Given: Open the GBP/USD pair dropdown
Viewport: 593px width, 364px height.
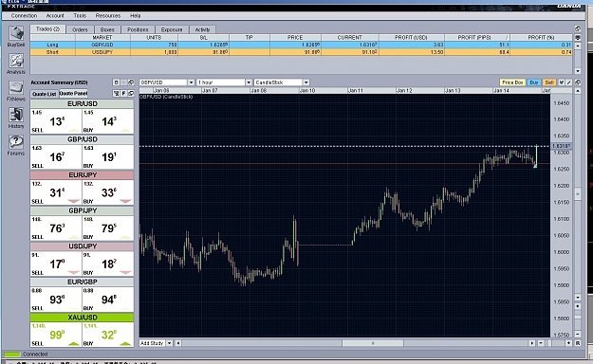Looking at the screenshot, I should [x=191, y=82].
